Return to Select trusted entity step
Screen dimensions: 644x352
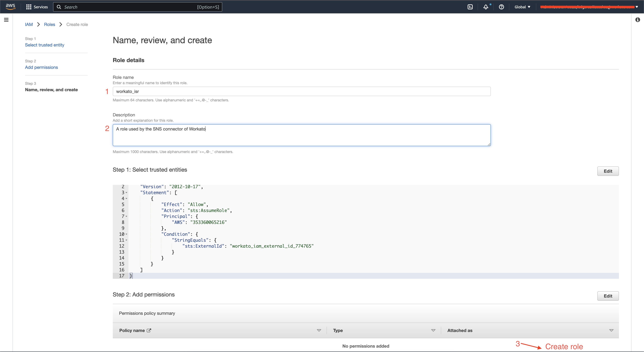click(x=44, y=45)
